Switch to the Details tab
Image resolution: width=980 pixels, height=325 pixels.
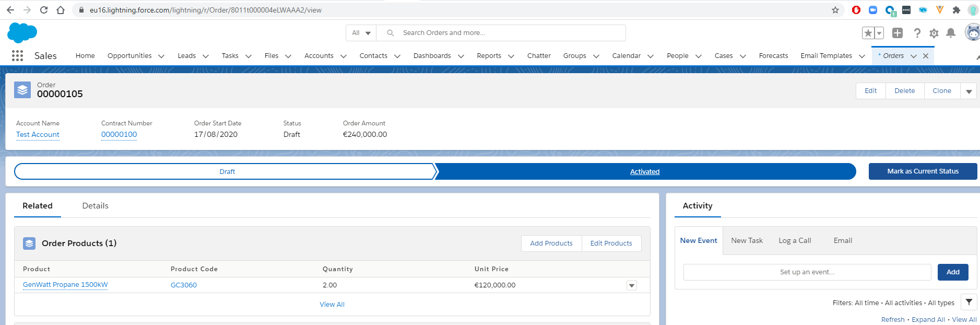click(95, 206)
